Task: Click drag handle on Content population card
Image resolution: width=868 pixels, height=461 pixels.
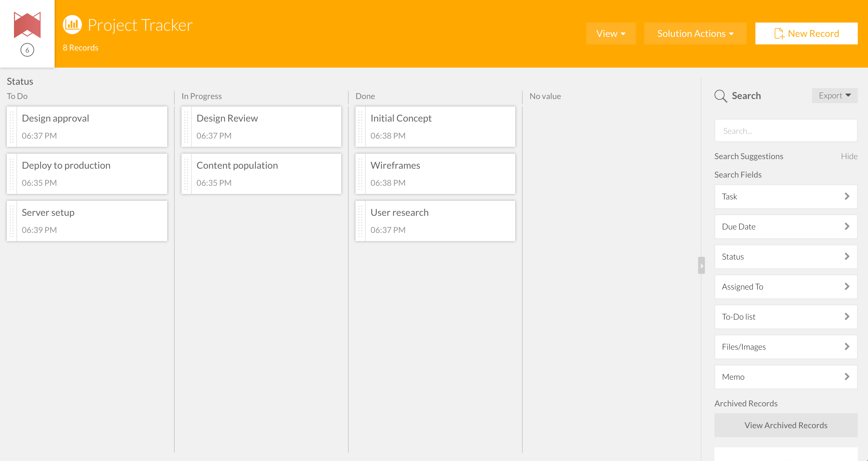Action: coord(186,174)
